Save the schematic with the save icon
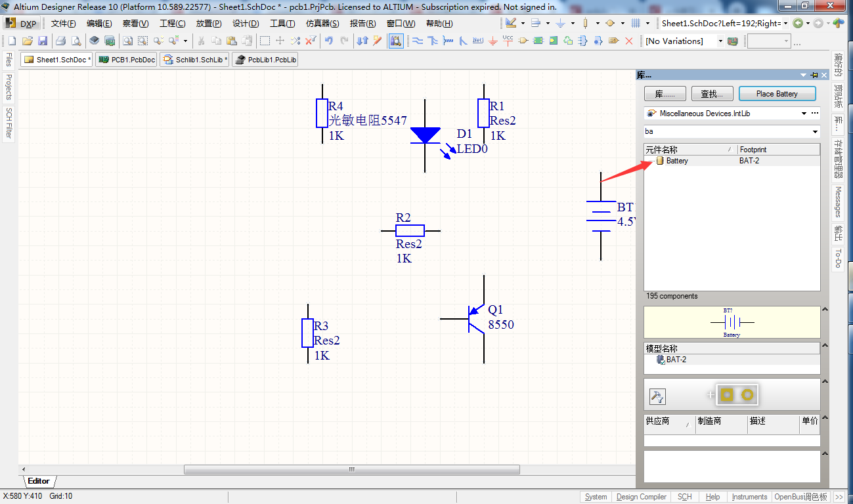853x504 pixels. tap(43, 41)
